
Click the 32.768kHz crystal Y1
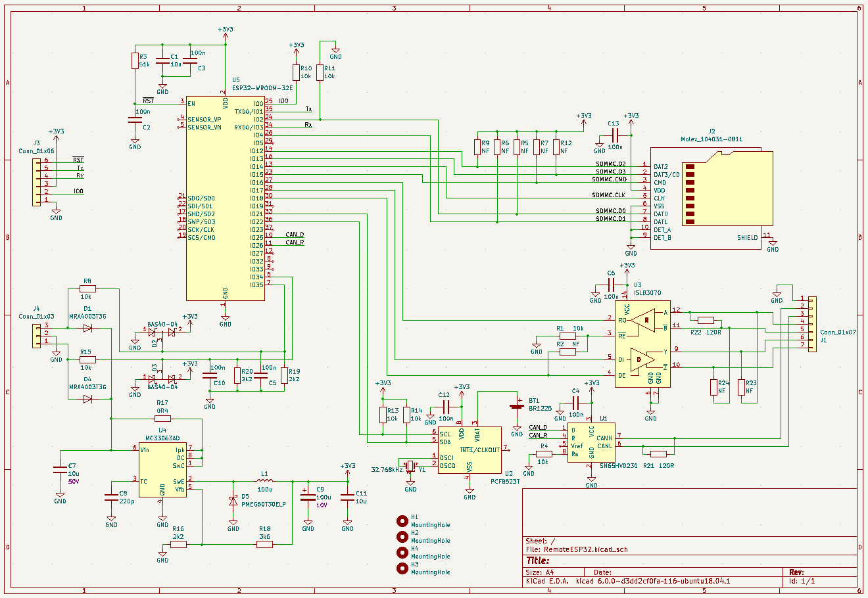pos(410,466)
